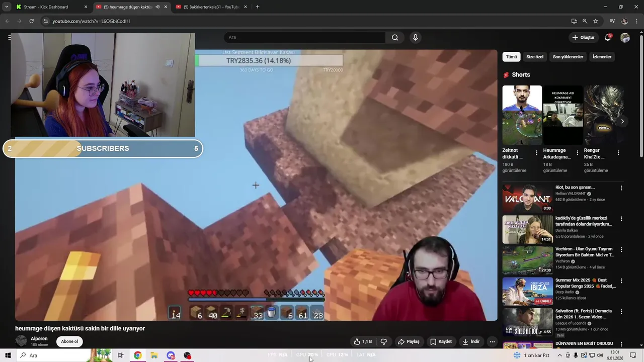The width and height of the screenshot is (644, 362).
Task: Dislike the video with thumbs-down
Action: tap(383, 341)
